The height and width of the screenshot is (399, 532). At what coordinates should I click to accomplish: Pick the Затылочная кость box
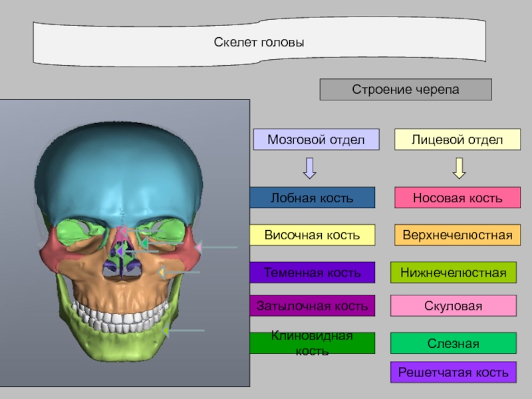click(312, 306)
